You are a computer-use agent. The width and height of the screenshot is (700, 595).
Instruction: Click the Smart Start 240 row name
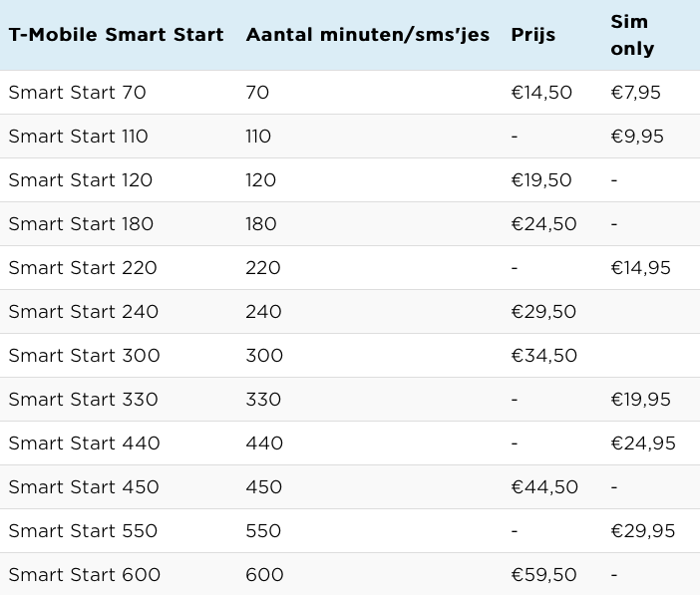tap(84, 312)
